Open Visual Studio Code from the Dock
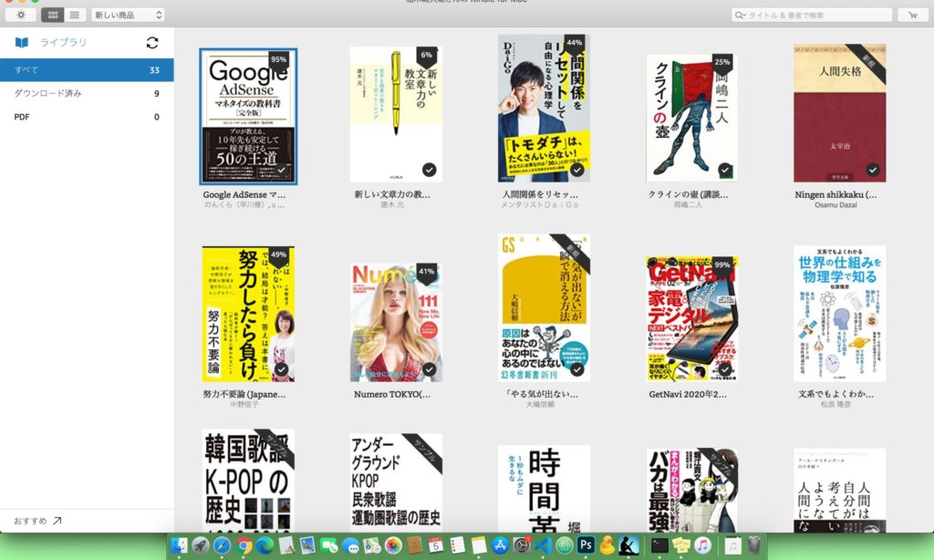The width and height of the screenshot is (934, 560). point(544,545)
